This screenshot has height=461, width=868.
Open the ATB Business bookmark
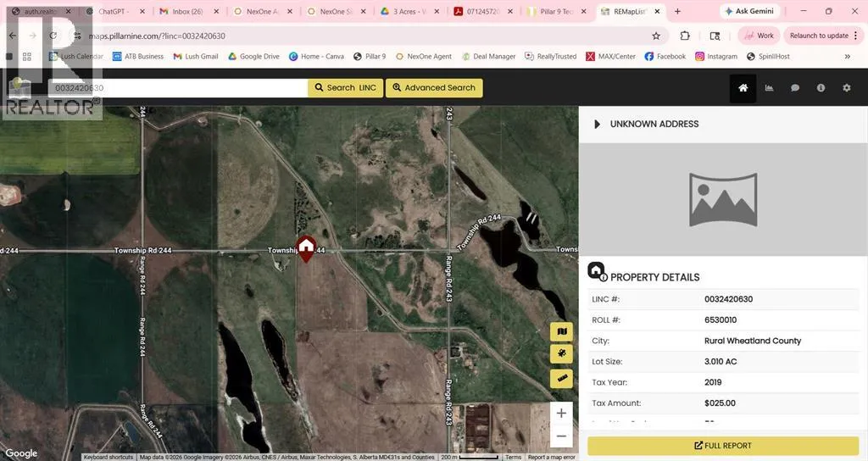[137, 57]
